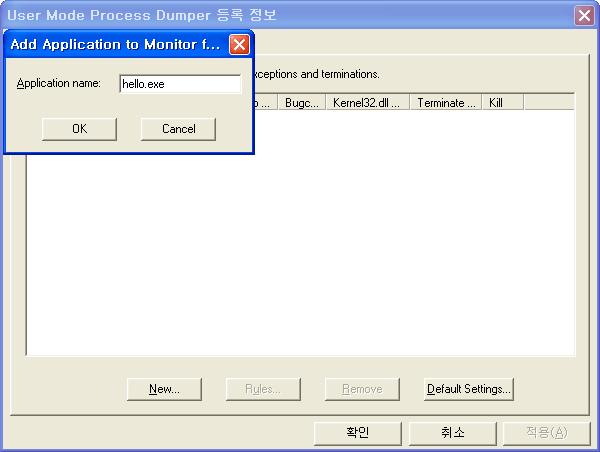Select the Kill column header
600x452 pixels.
coord(501,103)
